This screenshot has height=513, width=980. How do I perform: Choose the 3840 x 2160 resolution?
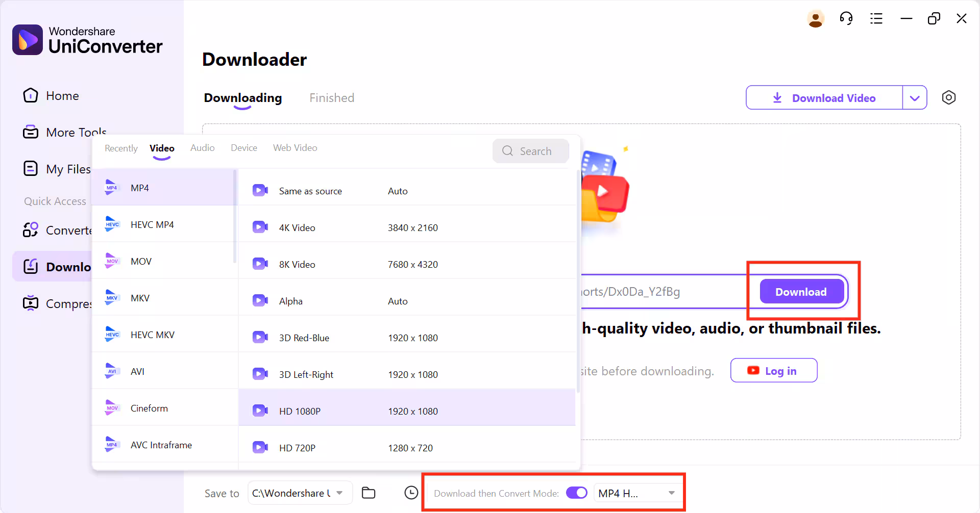(413, 228)
